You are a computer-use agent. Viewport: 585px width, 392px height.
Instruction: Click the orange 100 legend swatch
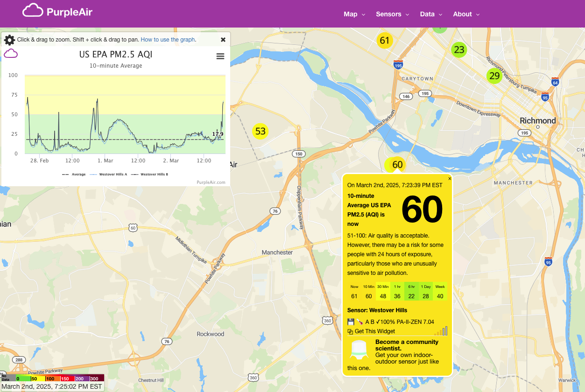[x=53, y=378]
